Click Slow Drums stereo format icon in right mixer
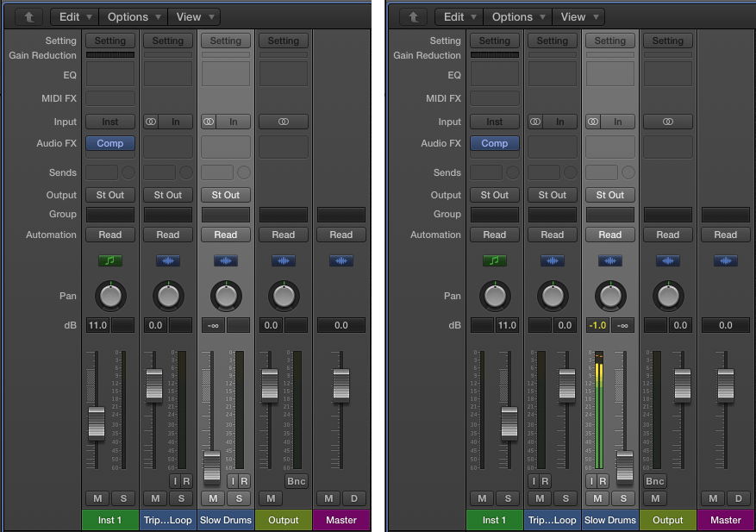756x532 pixels. click(x=593, y=122)
